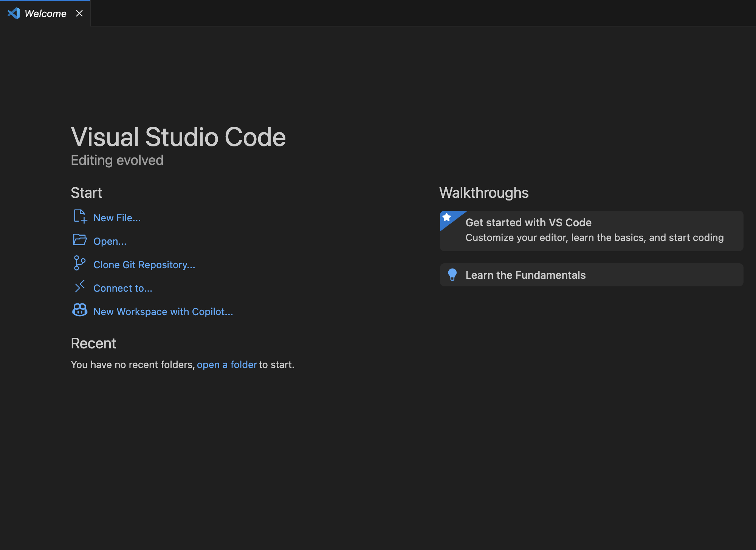Click the Start heading
The image size is (756, 550).
click(87, 193)
